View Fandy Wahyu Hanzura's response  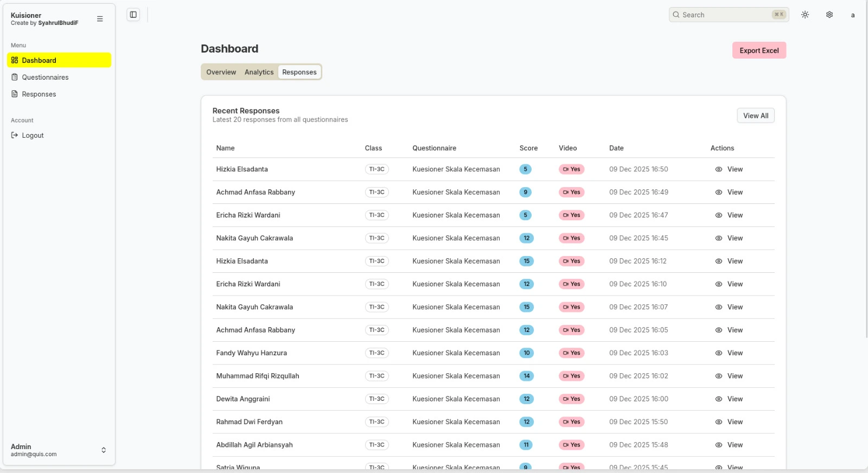click(729, 353)
